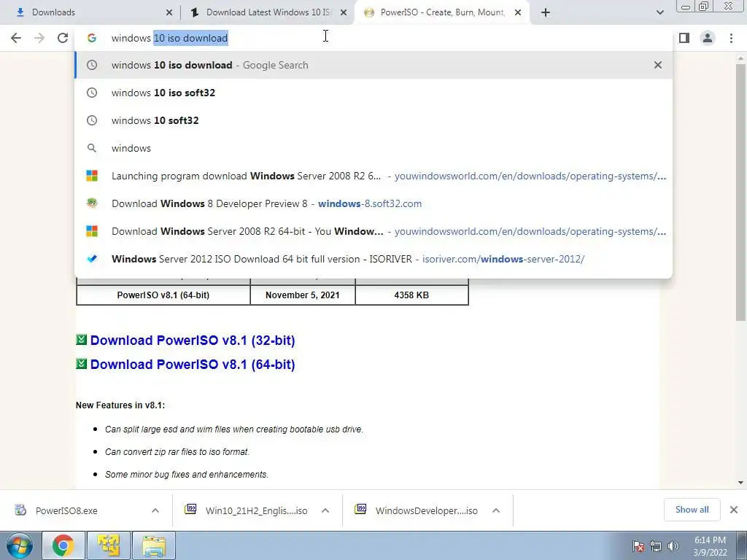Close the Downloads tab
Screen dimensions: 747x560
(x=169, y=13)
